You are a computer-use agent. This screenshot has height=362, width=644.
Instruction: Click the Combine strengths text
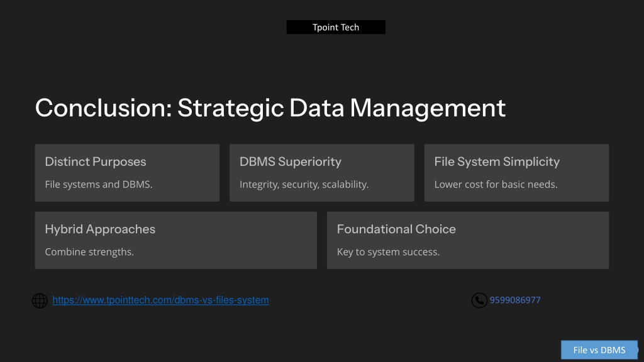click(89, 251)
